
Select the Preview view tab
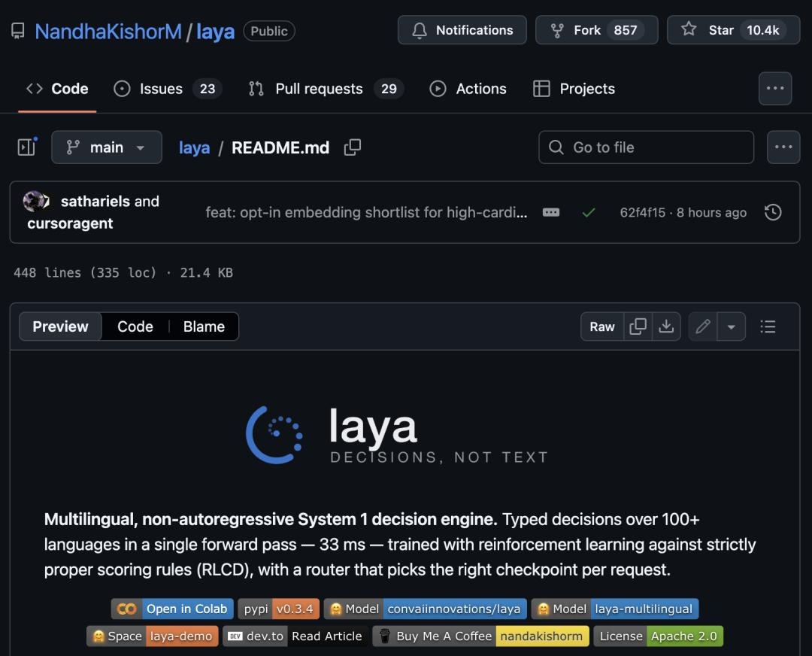(x=61, y=326)
